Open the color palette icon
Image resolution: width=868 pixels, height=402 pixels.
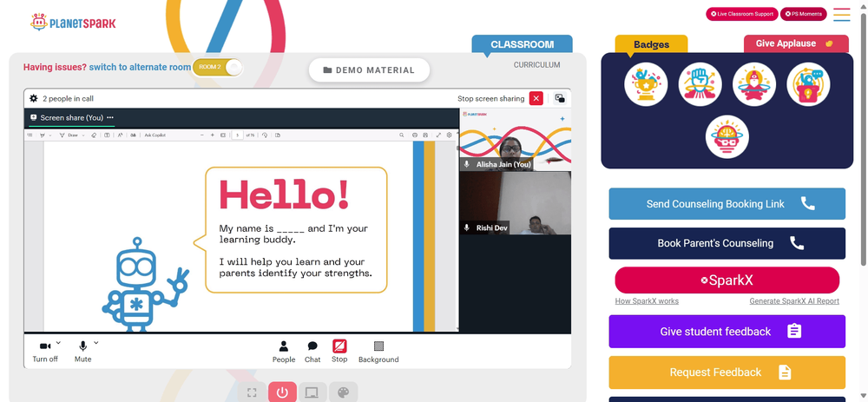[342, 392]
